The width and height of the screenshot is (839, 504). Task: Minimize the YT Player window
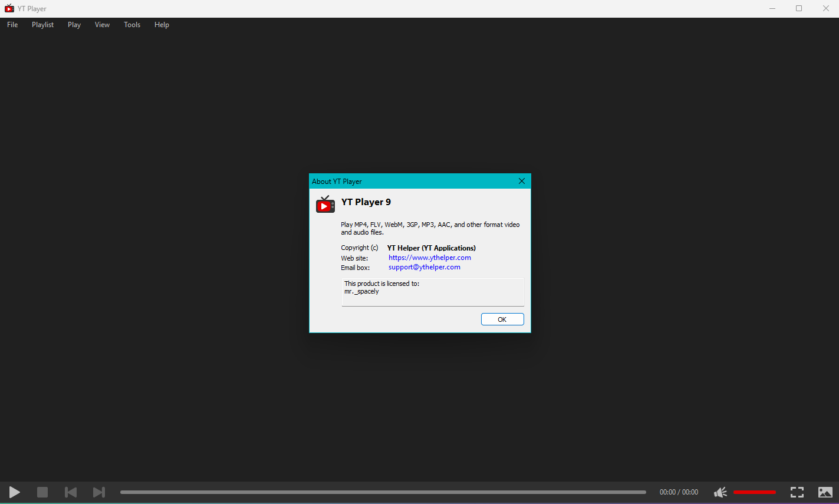point(772,8)
